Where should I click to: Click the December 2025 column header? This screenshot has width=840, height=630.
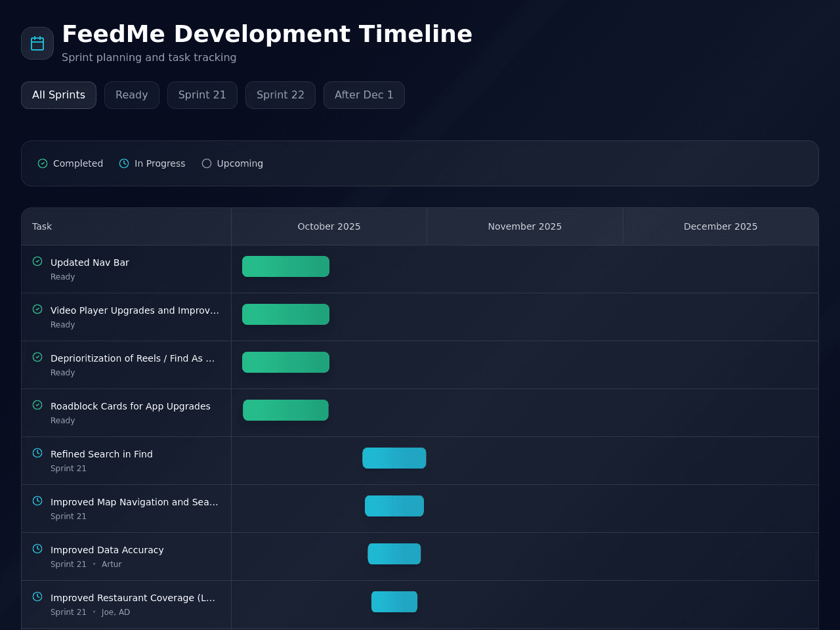[x=721, y=226]
